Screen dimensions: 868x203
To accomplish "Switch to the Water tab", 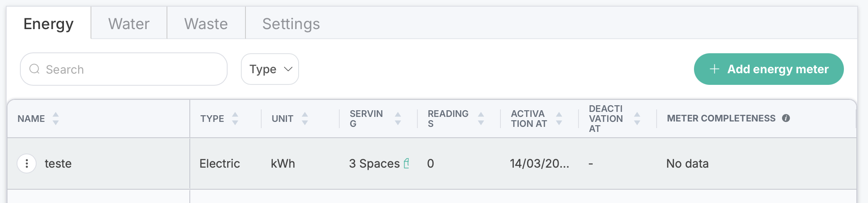I will (129, 23).
